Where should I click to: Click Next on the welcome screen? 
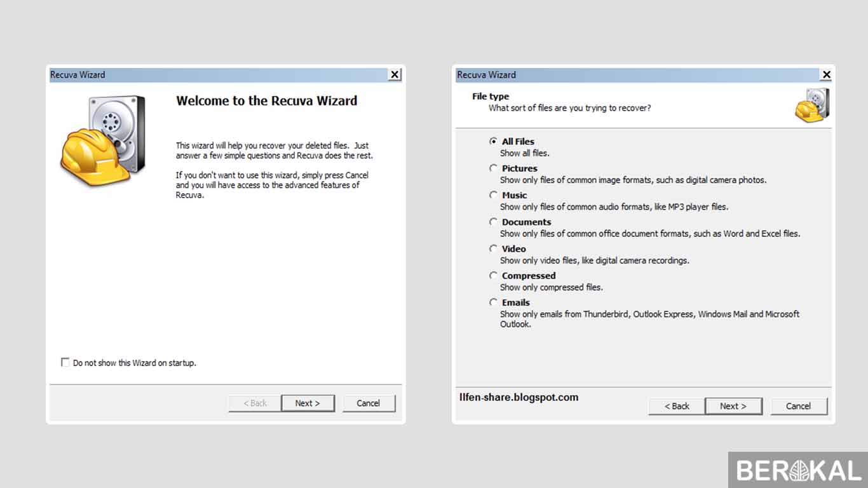[x=308, y=403]
